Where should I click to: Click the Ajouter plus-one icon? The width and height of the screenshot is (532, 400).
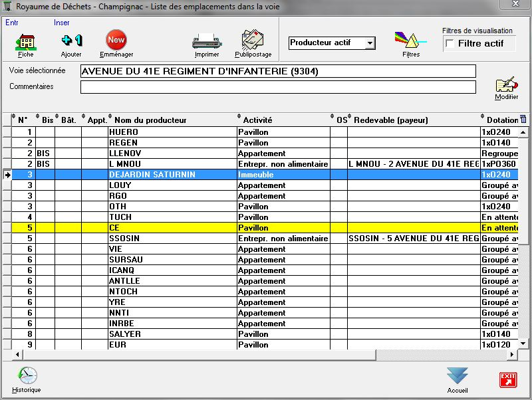71,42
